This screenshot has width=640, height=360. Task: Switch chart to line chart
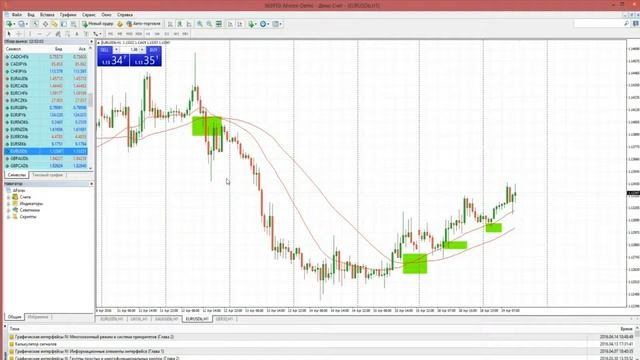coord(189,24)
